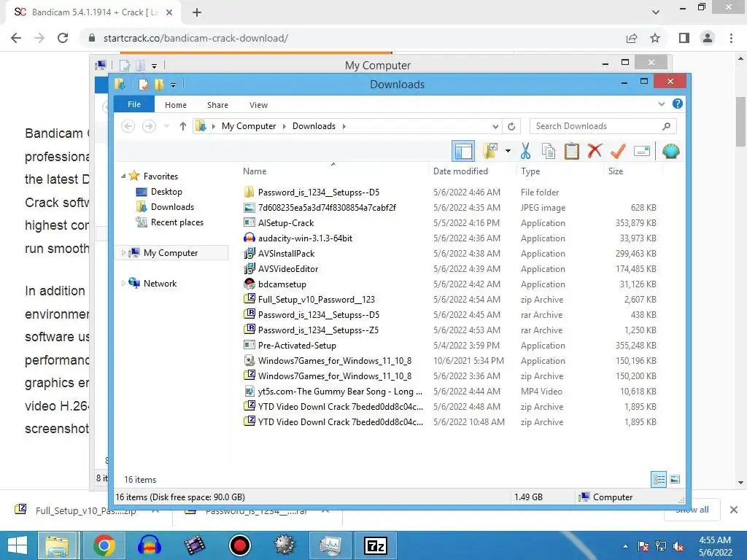Click Downloads in the address breadcrumb

coord(314,126)
